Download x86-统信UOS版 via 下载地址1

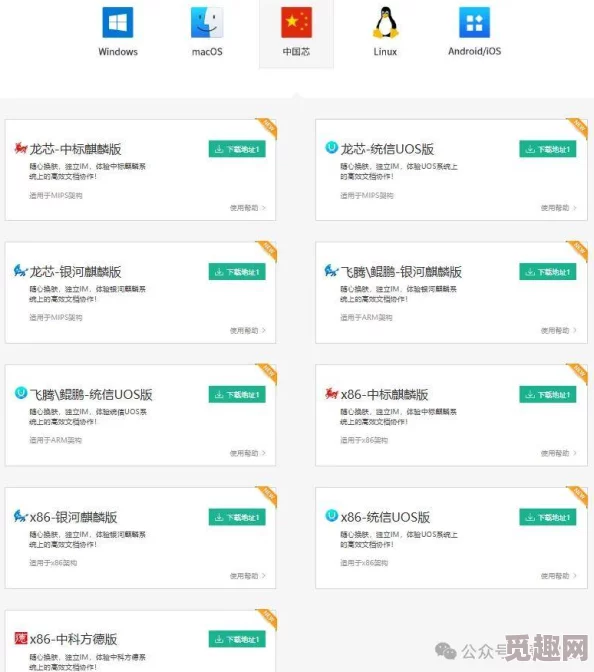pos(548,517)
